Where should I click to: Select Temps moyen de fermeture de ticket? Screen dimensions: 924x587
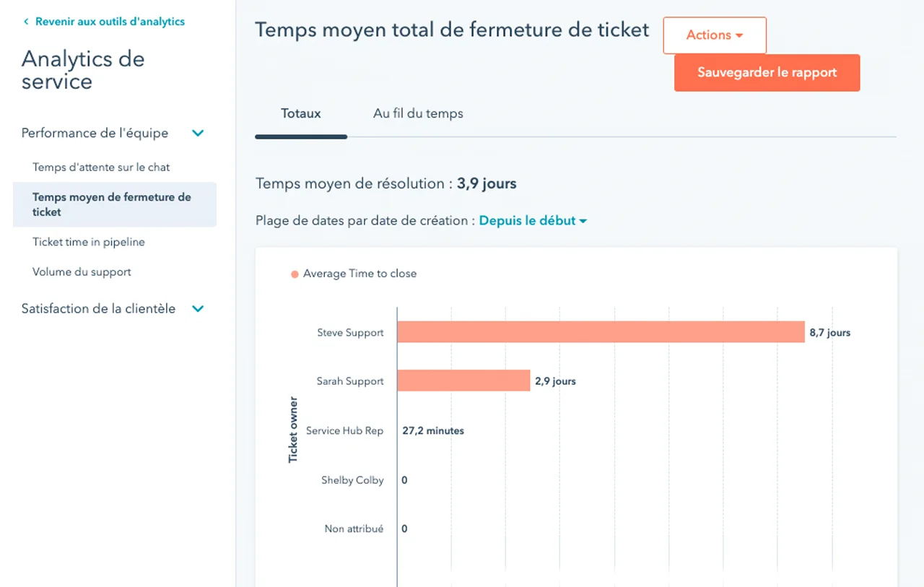(112, 204)
